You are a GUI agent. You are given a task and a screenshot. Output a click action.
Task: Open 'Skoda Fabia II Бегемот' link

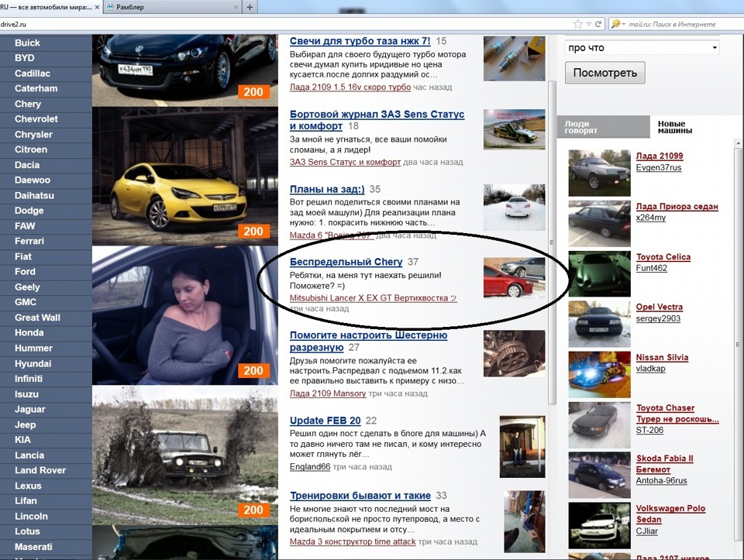coord(665,464)
